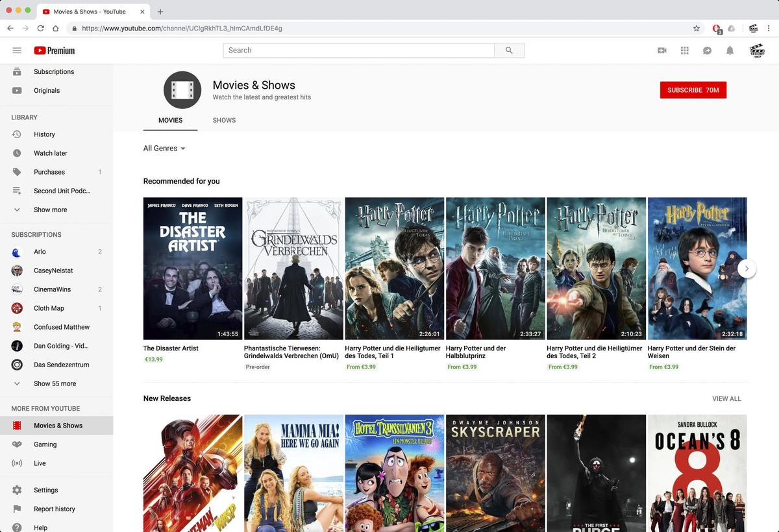Viewport: 779px width, 532px height.
Task: Open the Confused Matthew subscription
Action: click(x=56, y=327)
